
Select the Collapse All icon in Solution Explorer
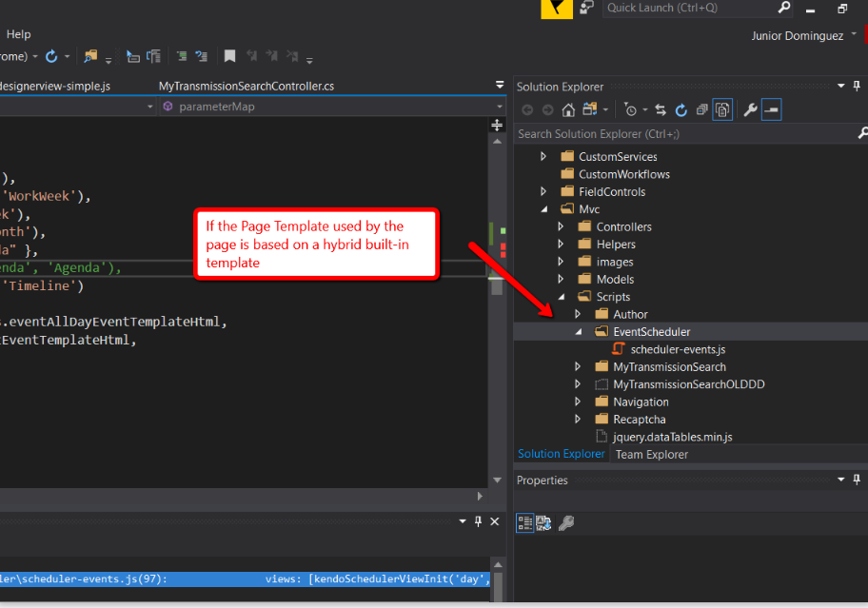(704, 109)
